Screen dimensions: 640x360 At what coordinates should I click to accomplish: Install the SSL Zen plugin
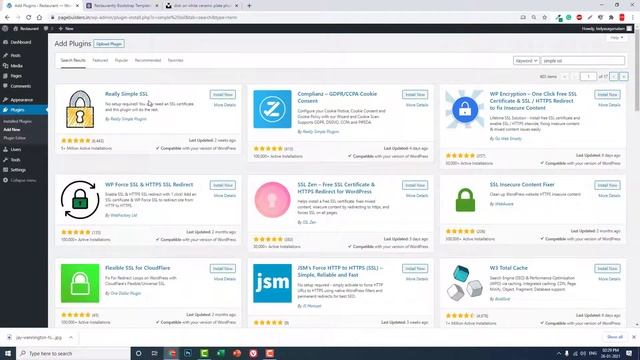(x=415, y=185)
